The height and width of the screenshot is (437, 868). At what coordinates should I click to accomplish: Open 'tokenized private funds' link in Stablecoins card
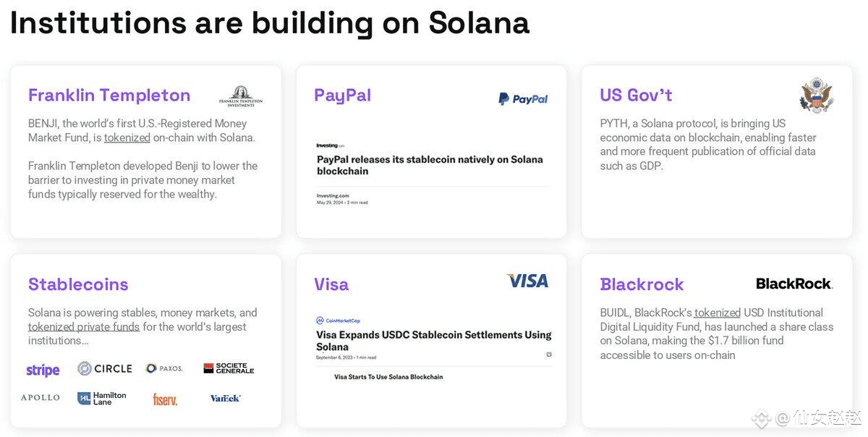coord(84,327)
